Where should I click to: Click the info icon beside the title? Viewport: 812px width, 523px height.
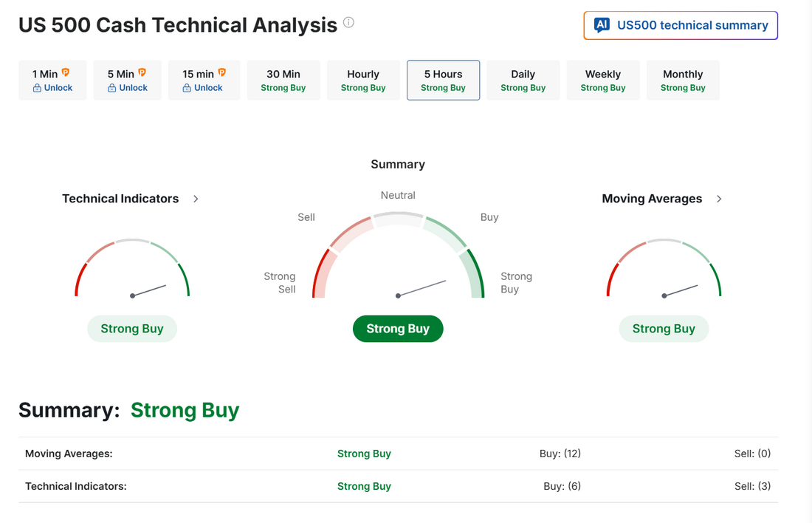[348, 22]
